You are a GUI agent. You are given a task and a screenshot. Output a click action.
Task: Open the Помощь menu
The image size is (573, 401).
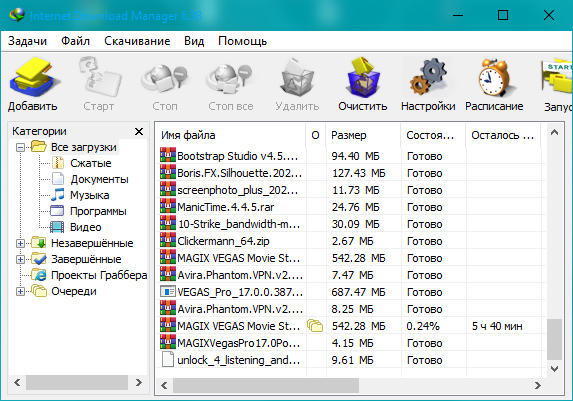(242, 41)
